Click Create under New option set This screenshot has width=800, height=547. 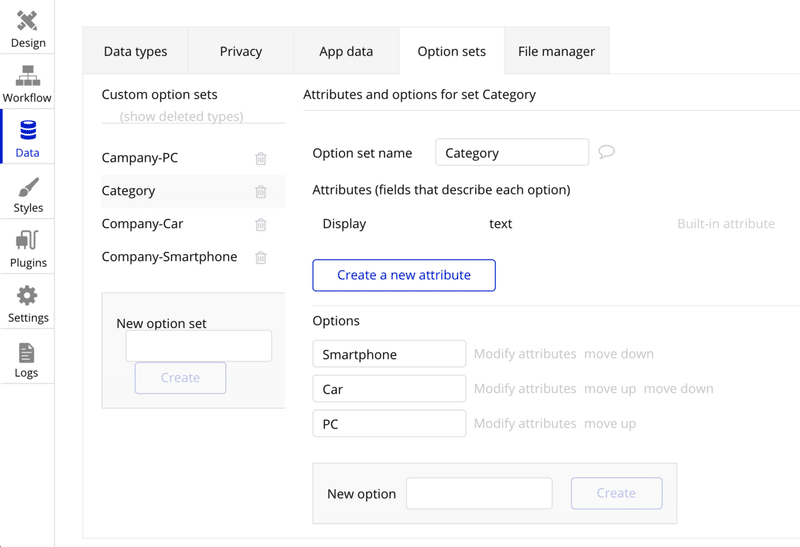pyautogui.click(x=180, y=378)
